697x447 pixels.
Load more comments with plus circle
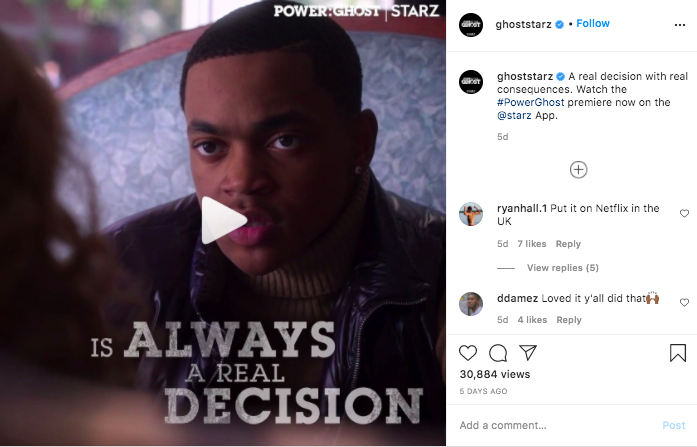[578, 170]
